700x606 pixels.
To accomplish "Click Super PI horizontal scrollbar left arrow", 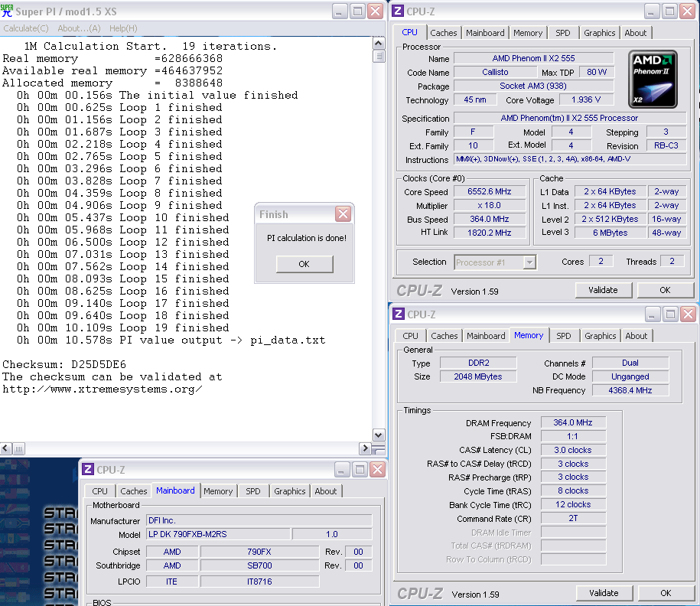I will (6, 448).
